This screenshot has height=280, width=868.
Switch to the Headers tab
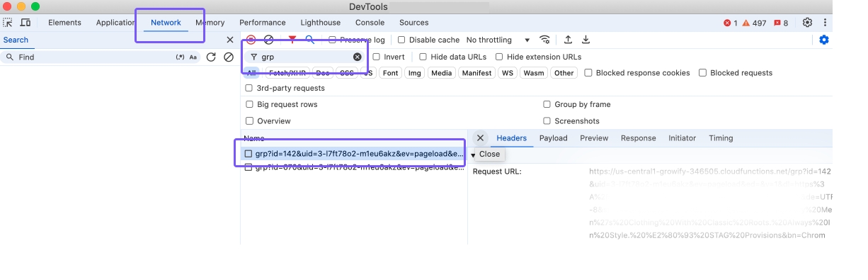point(511,138)
